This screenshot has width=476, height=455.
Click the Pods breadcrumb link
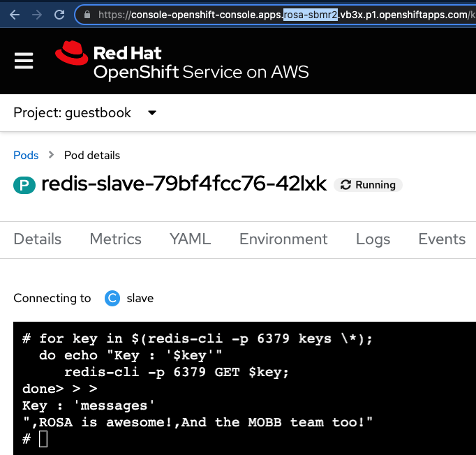tap(26, 155)
